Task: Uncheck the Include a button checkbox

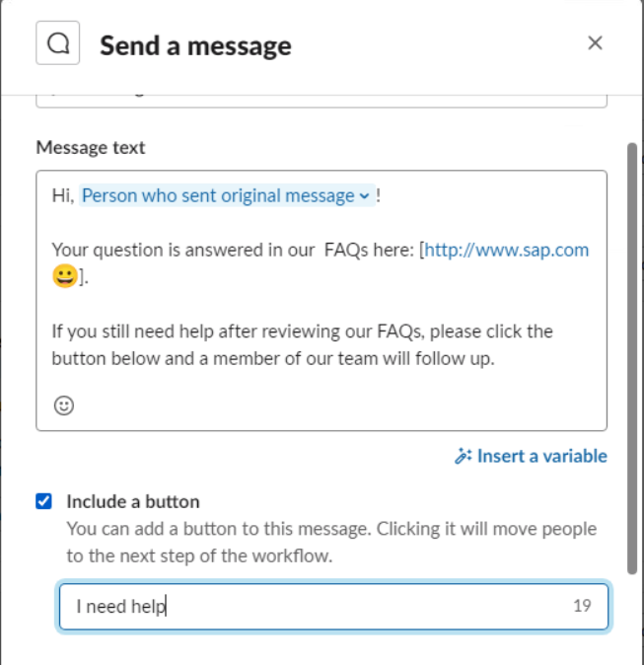Action: [43, 501]
